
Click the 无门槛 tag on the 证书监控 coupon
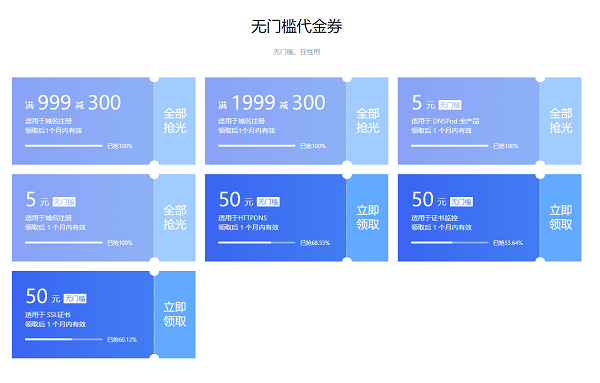click(x=461, y=202)
